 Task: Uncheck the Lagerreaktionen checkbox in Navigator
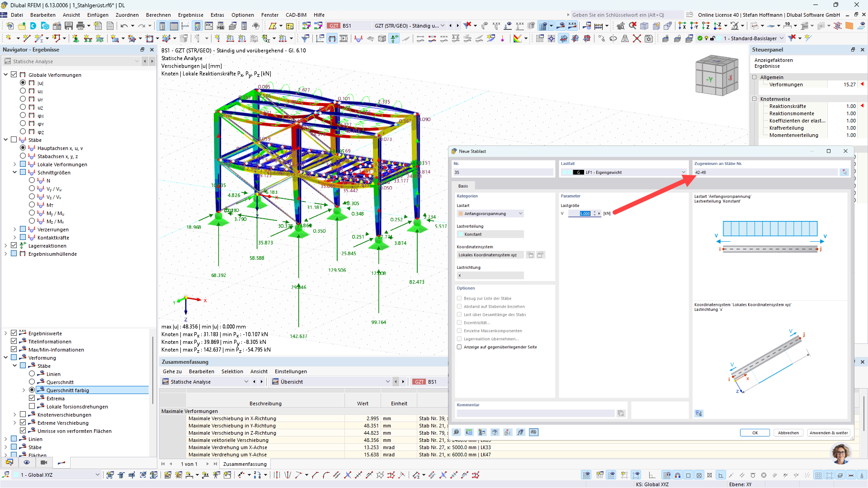tap(14, 246)
